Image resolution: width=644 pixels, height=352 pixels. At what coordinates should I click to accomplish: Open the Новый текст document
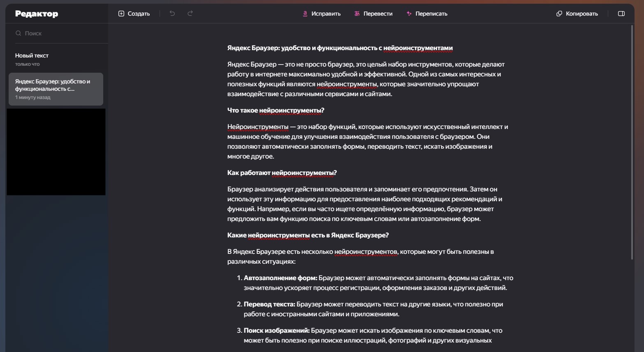[56, 59]
